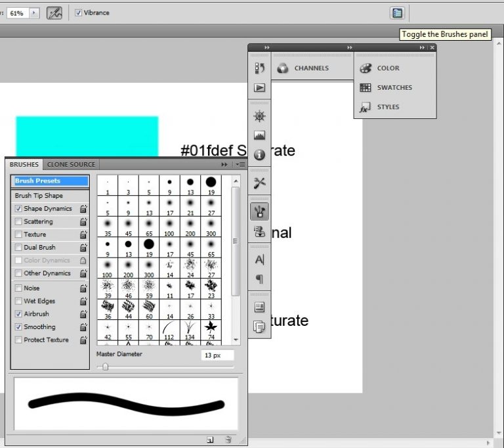Select the curved stroke brush labeled 112
The height and width of the screenshot is (448, 504).
pos(169,330)
